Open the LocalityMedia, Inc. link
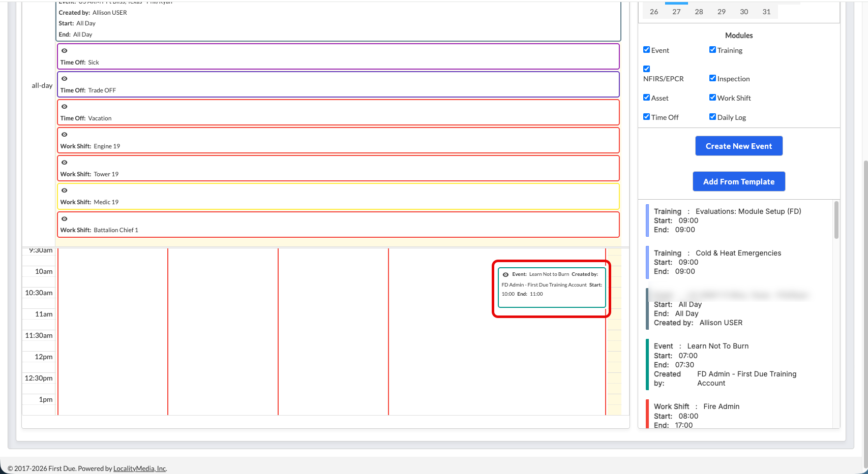 (x=140, y=468)
